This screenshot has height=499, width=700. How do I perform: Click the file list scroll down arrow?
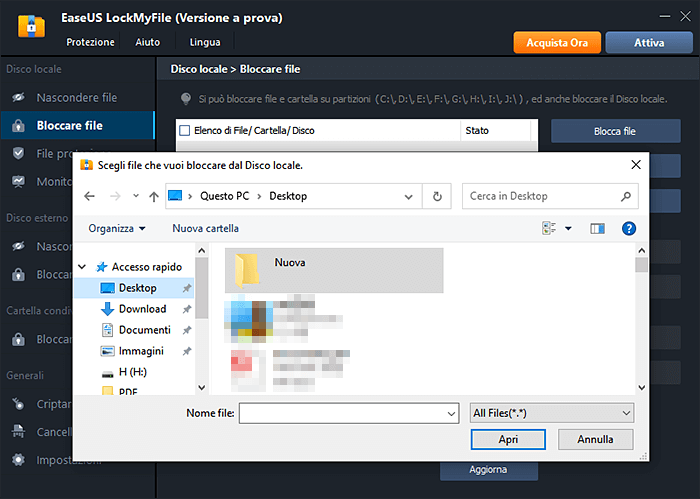click(x=642, y=387)
